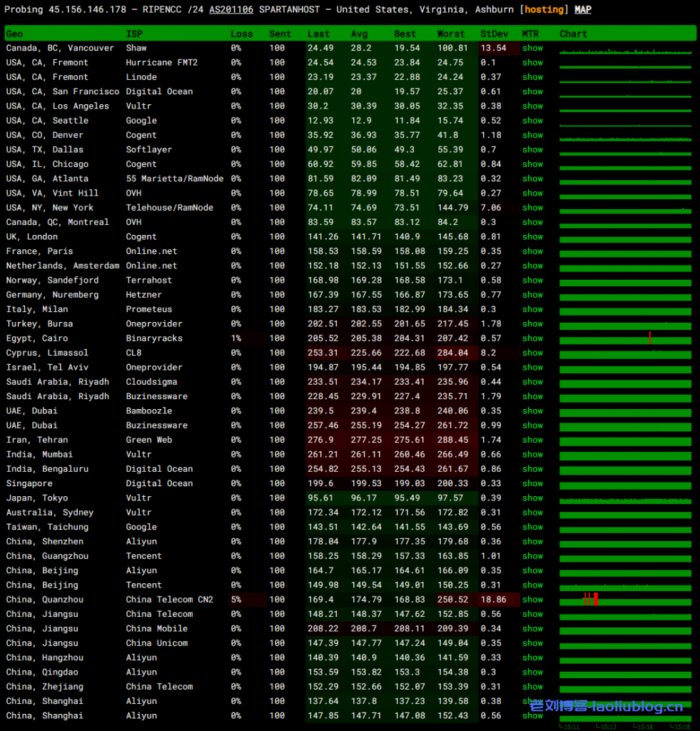This screenshot has width=700, height=731.
Task: Click the Avg column header
Action: [x=359, y=34]
